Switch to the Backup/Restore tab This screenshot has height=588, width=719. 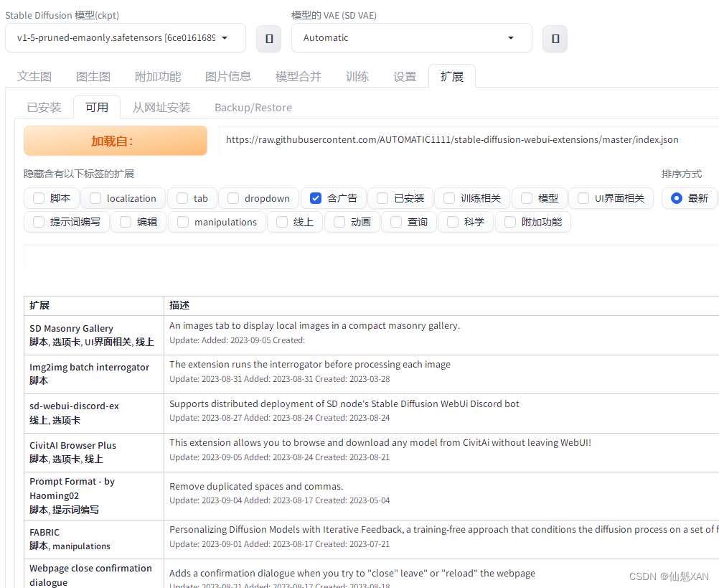(x=253, y=107)
